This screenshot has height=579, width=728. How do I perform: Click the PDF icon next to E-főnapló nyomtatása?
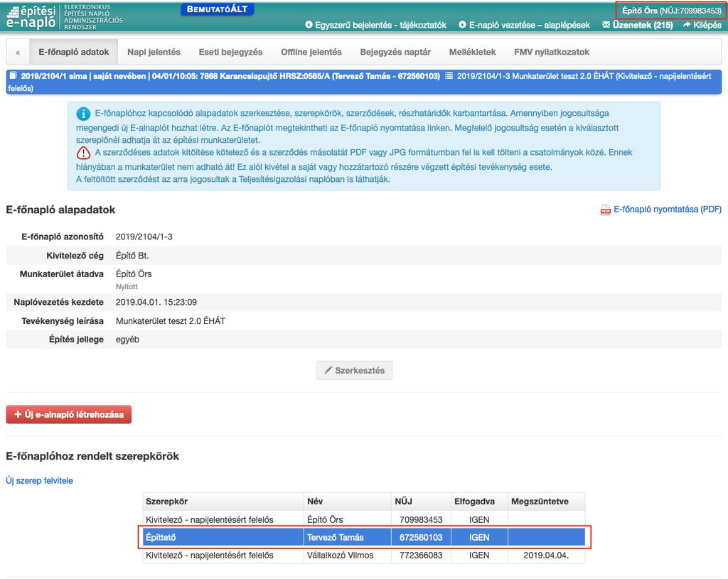tap(606, 210)
